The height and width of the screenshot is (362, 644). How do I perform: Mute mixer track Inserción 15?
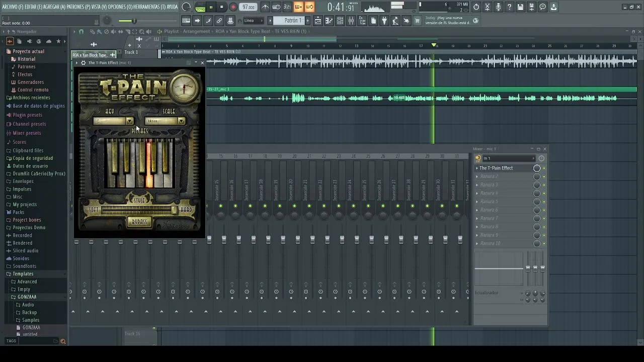click(x=220, y=206)
